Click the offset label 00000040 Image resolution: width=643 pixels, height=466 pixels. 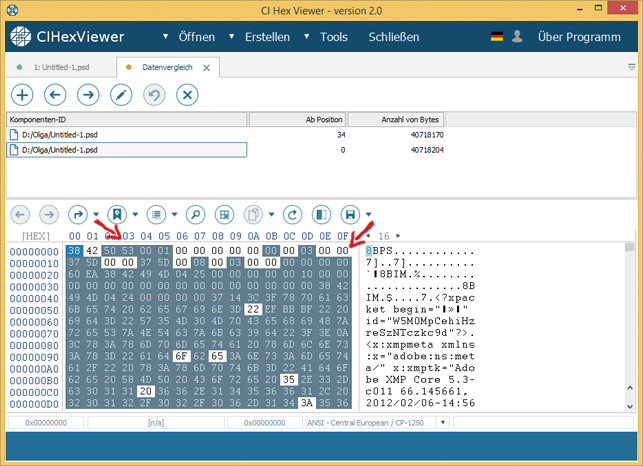(x=34, y=299)
